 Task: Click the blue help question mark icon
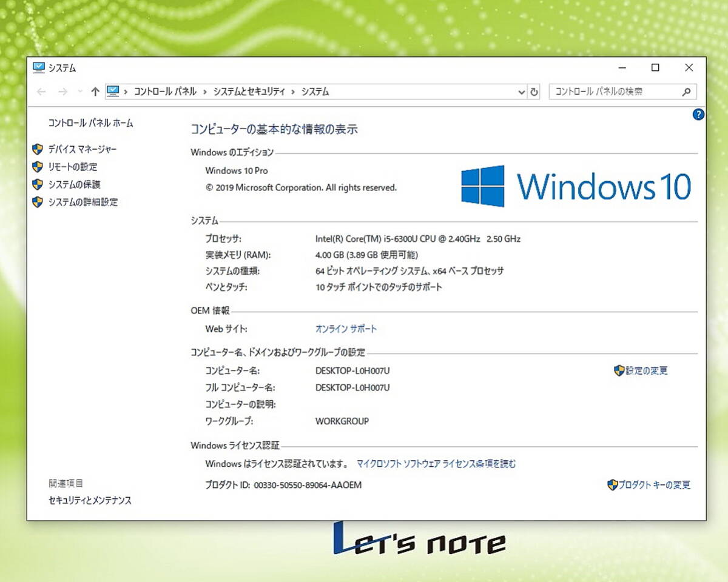698,114
